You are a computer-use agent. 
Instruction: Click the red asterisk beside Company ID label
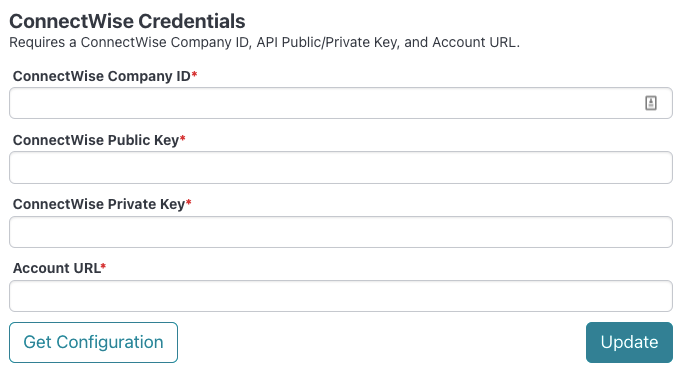pyautogui.click(x=194, y=74)
